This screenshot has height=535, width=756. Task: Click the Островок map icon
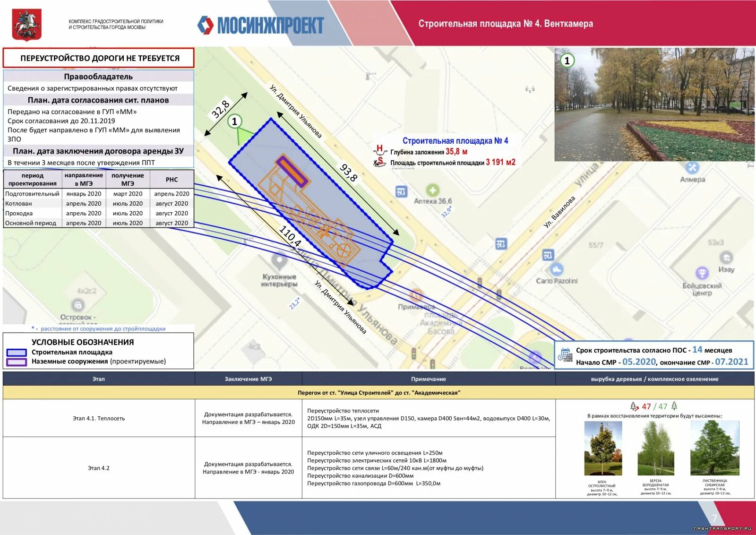77,305
